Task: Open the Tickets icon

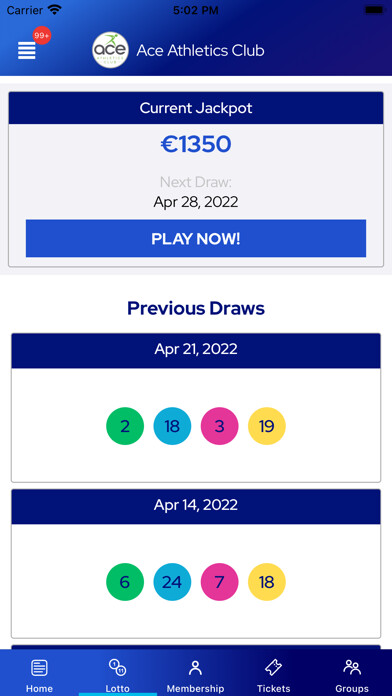Action: [273, 667]
